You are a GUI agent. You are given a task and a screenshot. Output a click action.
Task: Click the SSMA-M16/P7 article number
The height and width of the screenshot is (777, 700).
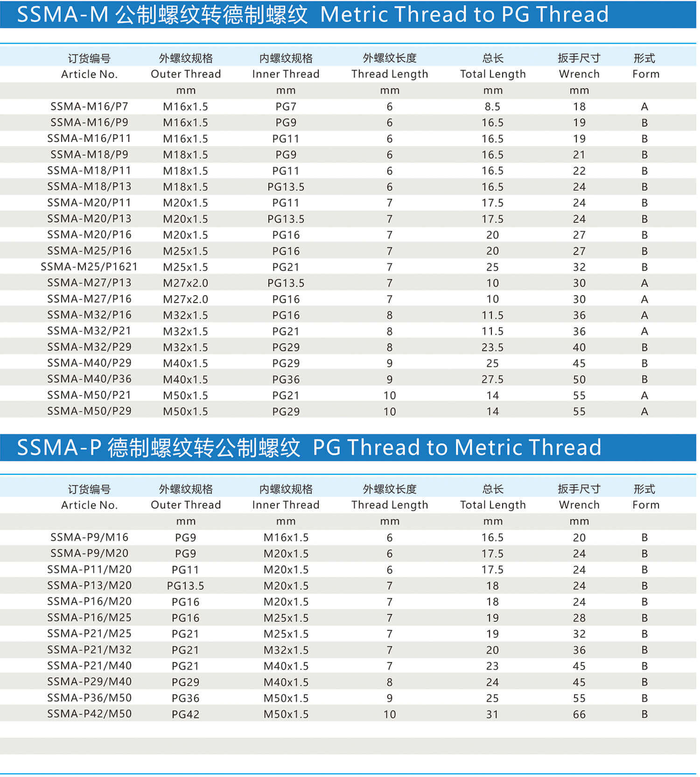89,106
